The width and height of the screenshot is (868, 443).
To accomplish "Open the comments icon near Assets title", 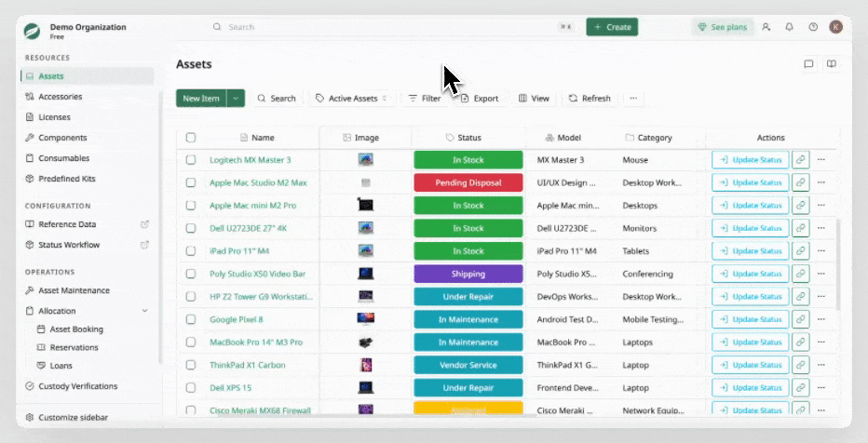I will point(808,64).
